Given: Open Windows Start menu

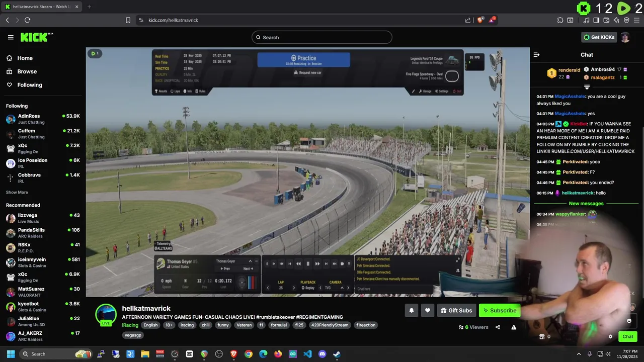Looking at the screenshot, I should click(11, 354).
